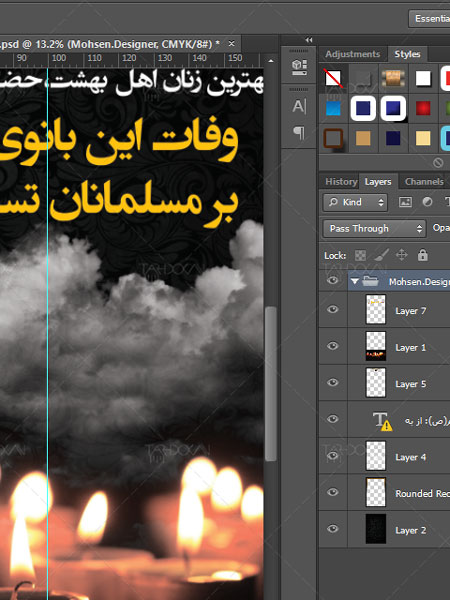Hide Layer 1
The height and width of the screenshot is (600, 450).
tap(333, 346)
